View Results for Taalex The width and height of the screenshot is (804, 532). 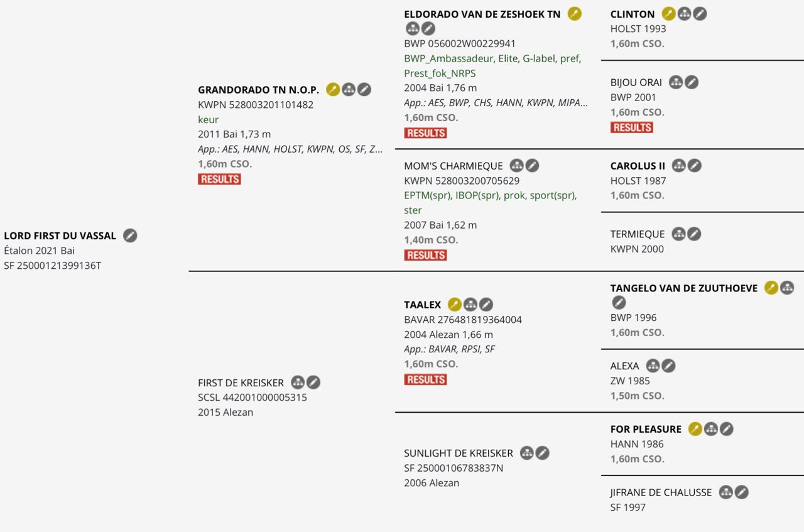(x=425, y=379)
